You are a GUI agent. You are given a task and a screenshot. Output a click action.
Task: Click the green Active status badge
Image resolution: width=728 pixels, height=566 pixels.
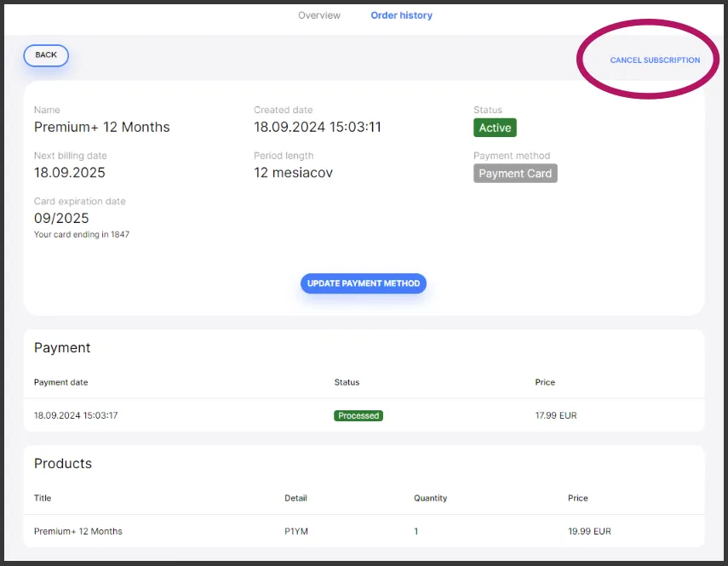(x=495, y=128)
